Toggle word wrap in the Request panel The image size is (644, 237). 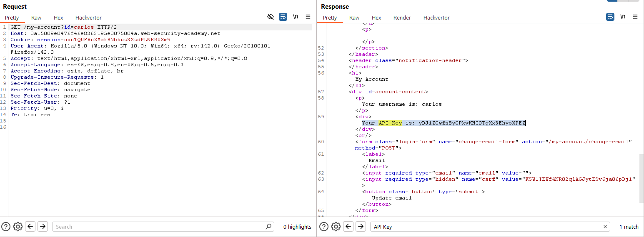tap(283, 17)
